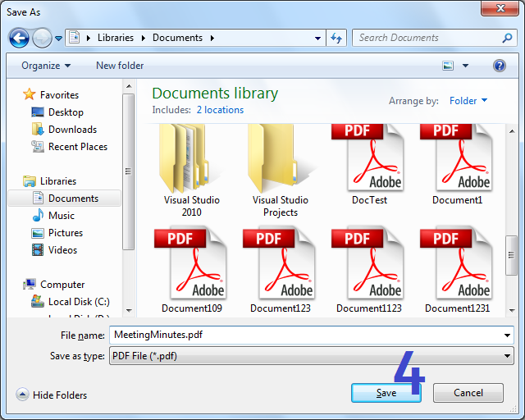Screen dimensions: 525x420
Task: Click the blue Help icon
Action: 500,66
